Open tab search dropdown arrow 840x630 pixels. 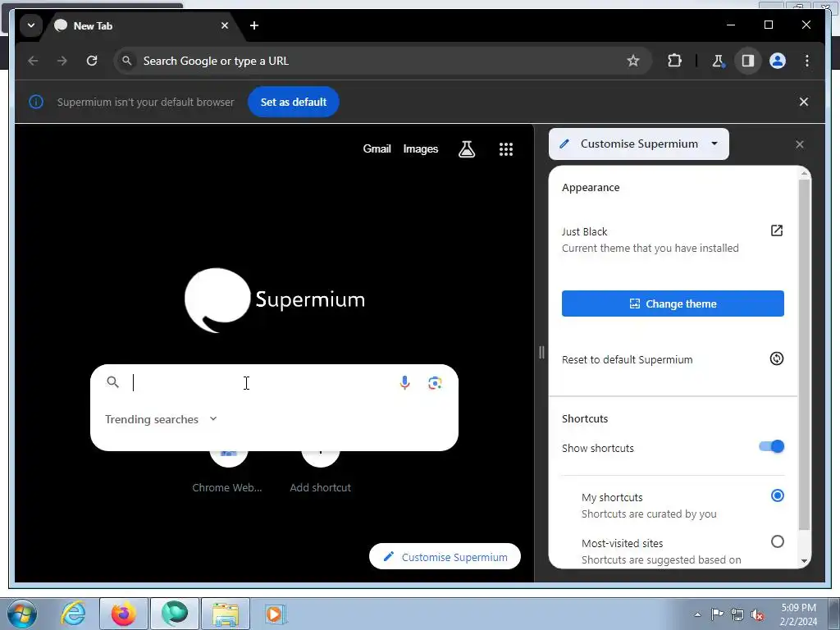tap(31, 25)
